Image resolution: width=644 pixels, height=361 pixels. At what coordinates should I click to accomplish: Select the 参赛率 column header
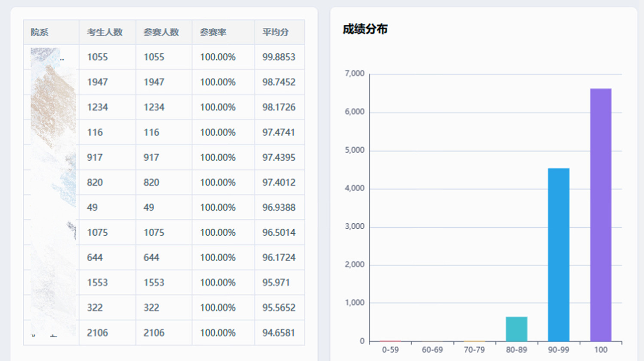213,32
